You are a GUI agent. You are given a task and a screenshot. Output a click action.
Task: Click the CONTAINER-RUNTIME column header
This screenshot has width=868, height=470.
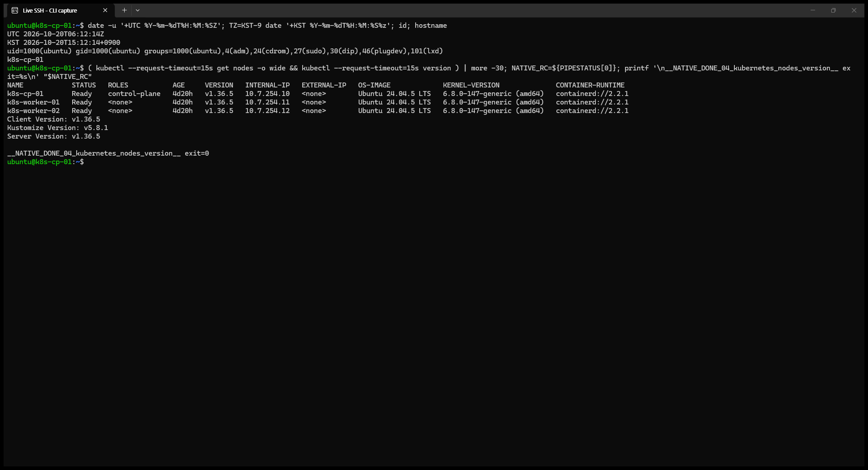tap(590, 85)
